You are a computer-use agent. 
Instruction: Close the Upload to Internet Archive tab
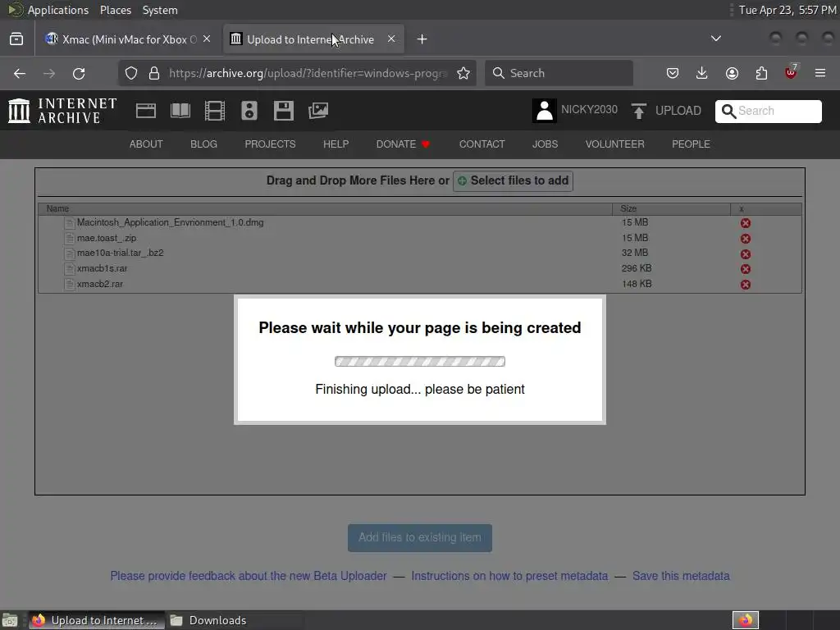[391, 39]
